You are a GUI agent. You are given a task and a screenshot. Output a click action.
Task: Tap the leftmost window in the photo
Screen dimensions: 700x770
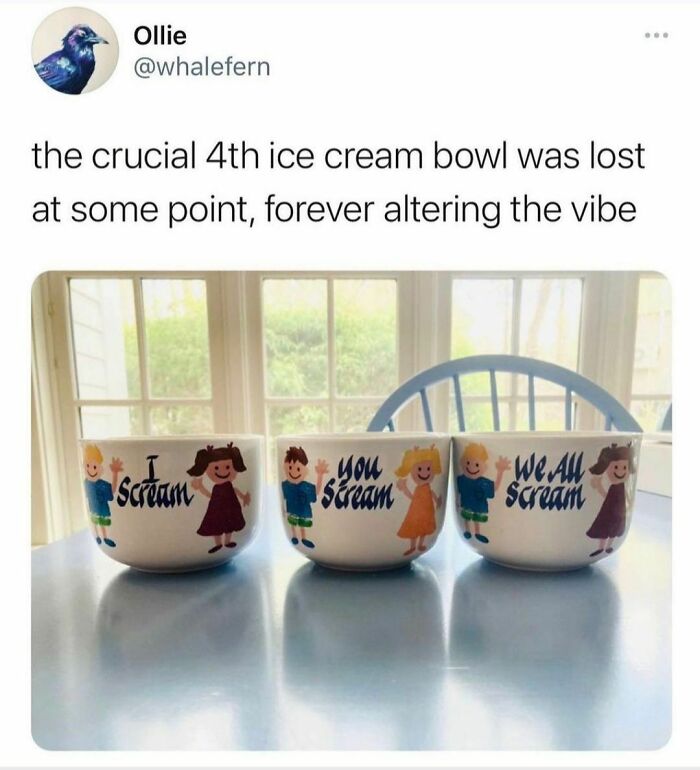coord(141,356)
